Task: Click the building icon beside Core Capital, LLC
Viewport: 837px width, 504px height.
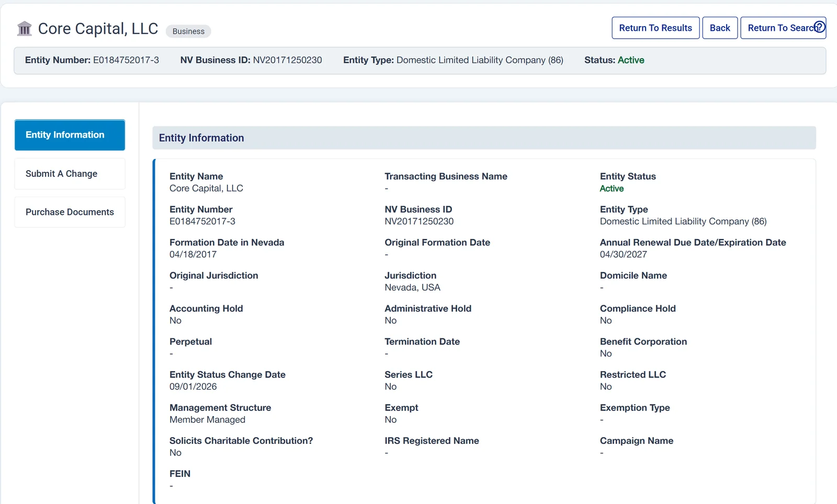Action: tap(25, 28)
